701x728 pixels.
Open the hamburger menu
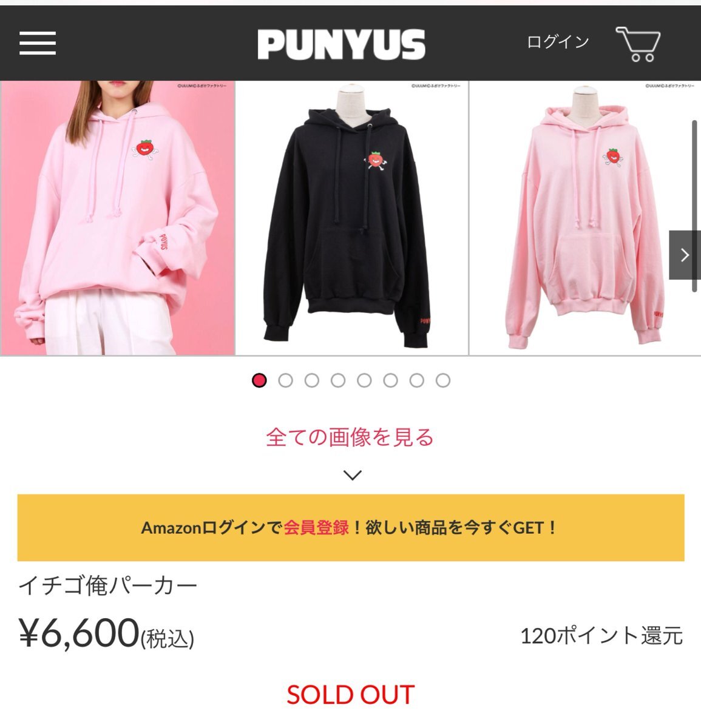tap(38, 44)
